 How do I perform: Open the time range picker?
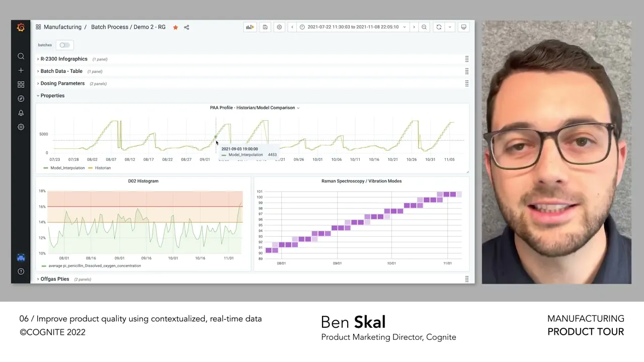pyautogui.click(x=352, y=27)
